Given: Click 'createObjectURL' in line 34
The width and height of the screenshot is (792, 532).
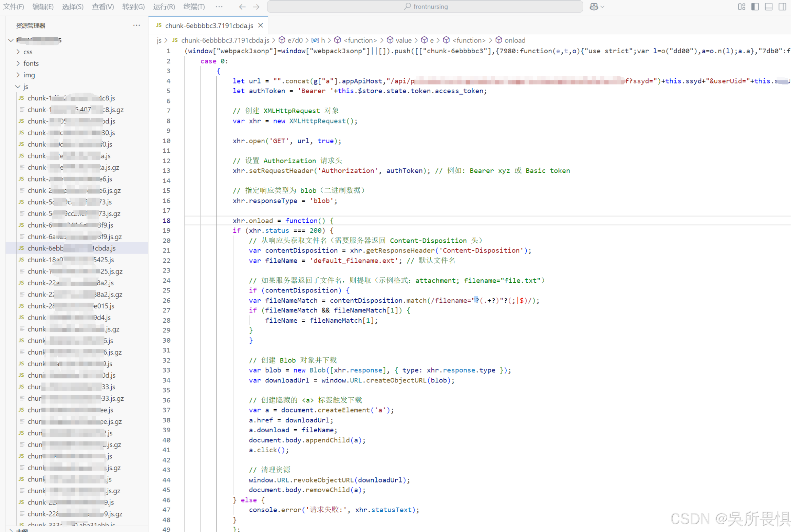Looking at the screenshot, I should coord(396,380).
